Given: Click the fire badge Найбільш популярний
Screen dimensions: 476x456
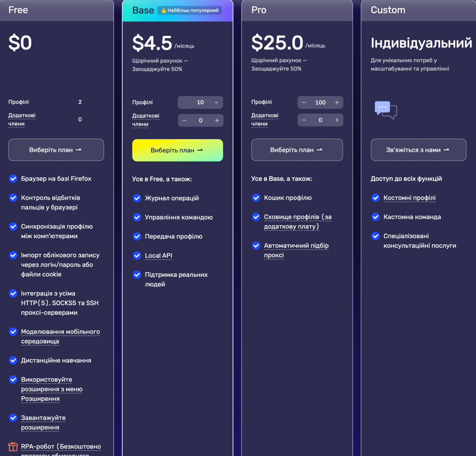Looking at the screenshot, I should [x=190, y=10].
